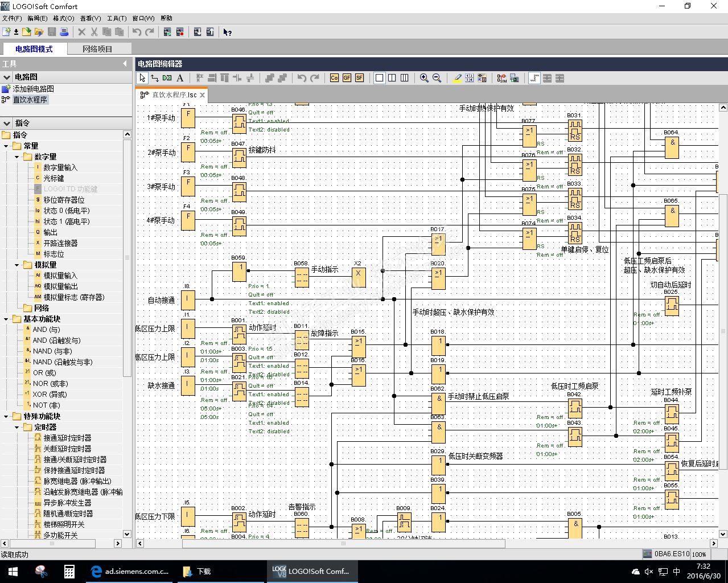Show the special functions 'SF' toolbar
Image resolution: width=728 pixels, height=583 pixels.
[359, 78]
